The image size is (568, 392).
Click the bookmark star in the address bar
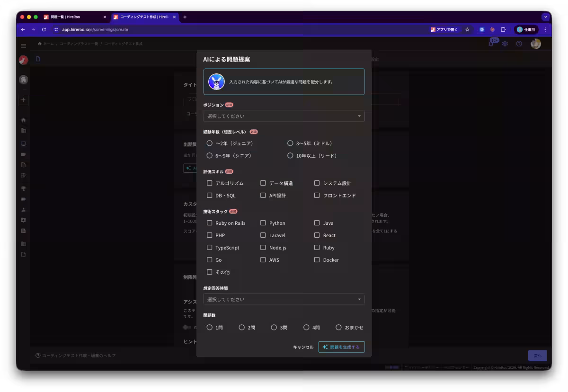pos(467,29)
